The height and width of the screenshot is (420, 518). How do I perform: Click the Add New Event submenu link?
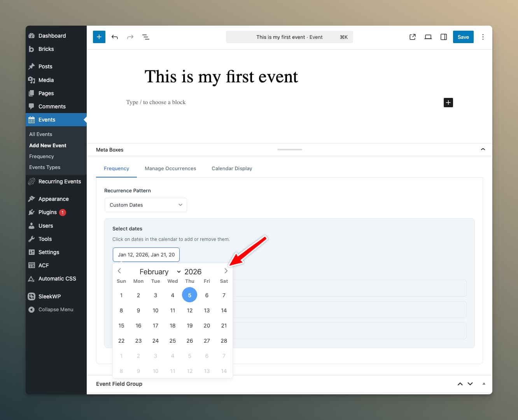click(x=48, y=145)
